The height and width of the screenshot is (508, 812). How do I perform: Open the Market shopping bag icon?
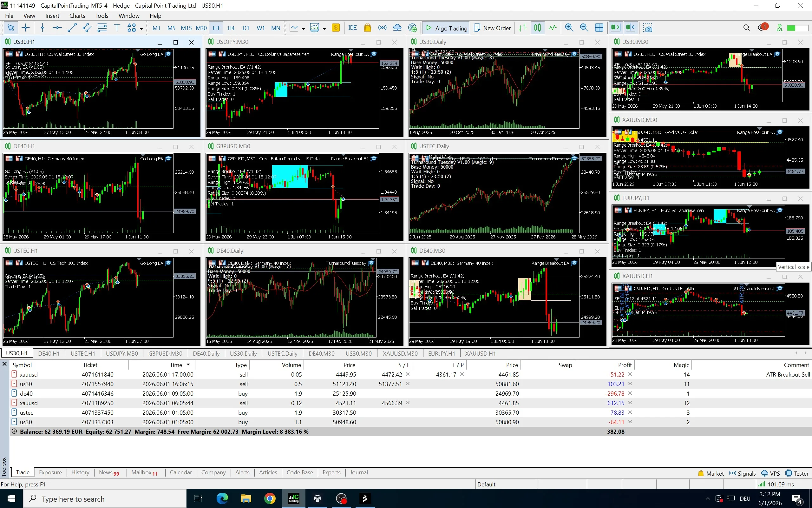[367, 28]
